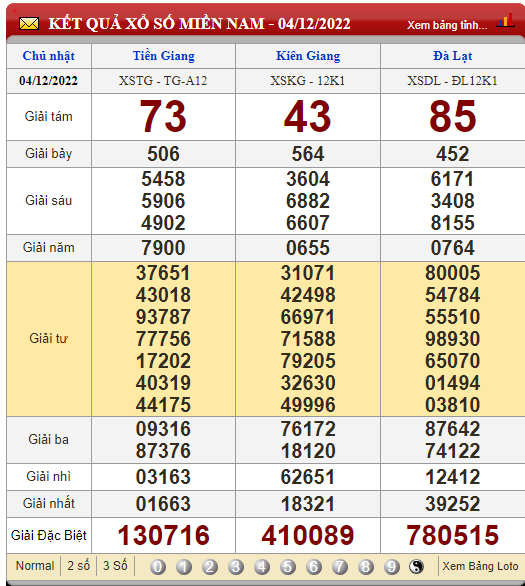This screenshot has width=525, height=586.
Task: Click Giải năm number 0764
Action: 453,247
